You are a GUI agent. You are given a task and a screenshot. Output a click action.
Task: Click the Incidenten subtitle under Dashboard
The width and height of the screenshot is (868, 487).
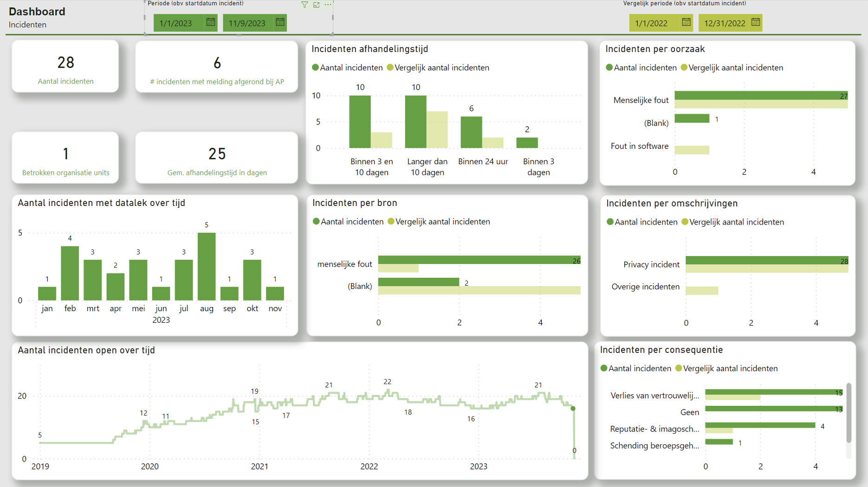27,25
